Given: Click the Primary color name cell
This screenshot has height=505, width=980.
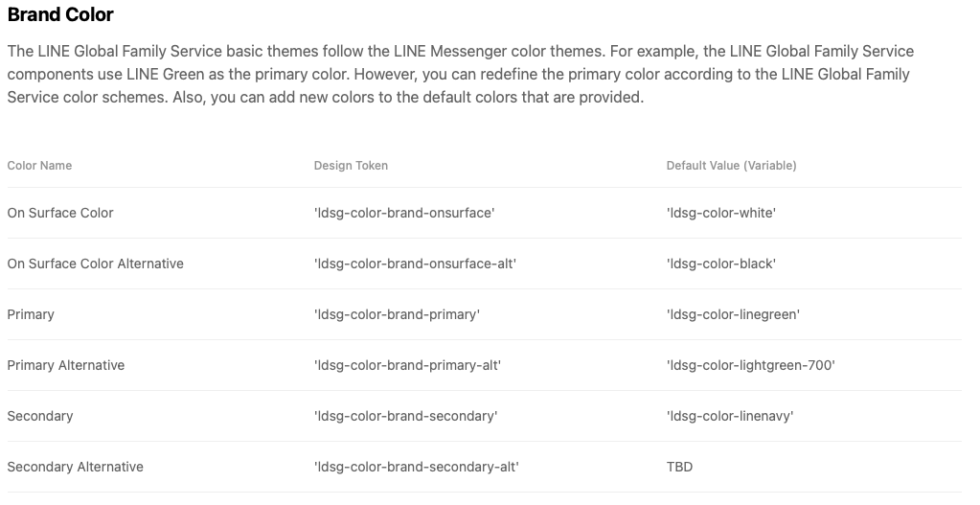Looking at the screenshot, I should (31, 314).
